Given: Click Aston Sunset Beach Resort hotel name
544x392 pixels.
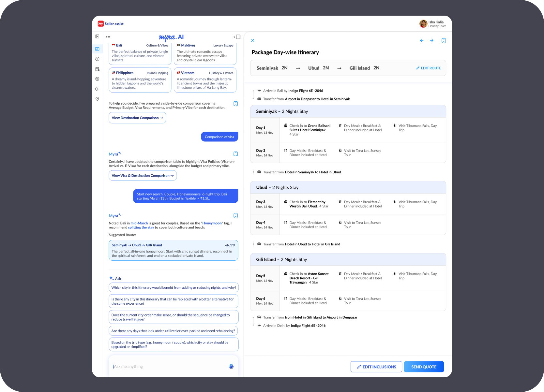Looking at the screenshot, I should [x=309, y=278].
